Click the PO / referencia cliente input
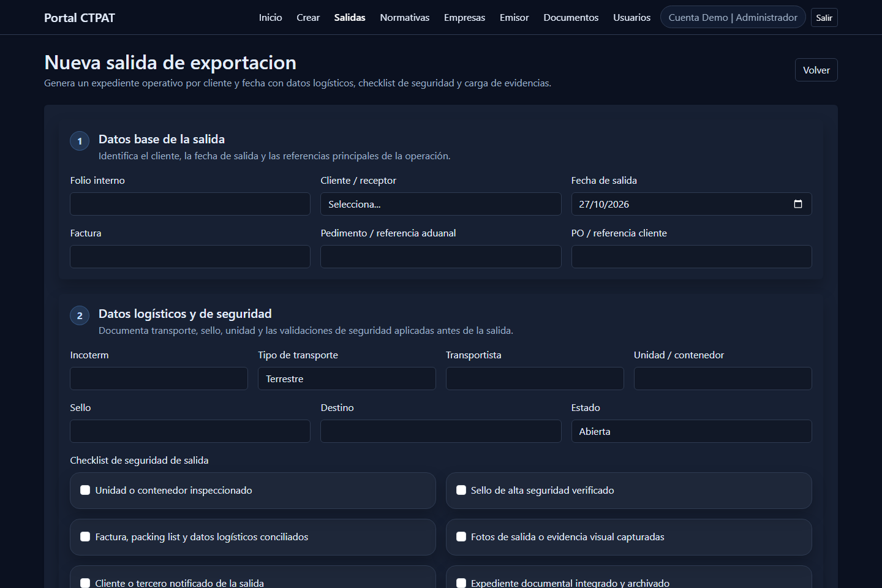 pos(692,257)
